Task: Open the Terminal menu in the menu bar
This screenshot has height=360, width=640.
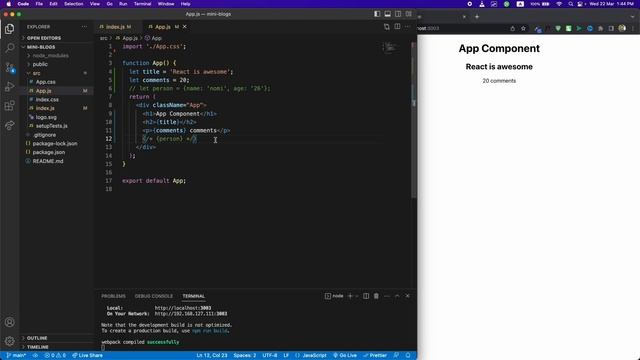Action: tap(142, 4)
